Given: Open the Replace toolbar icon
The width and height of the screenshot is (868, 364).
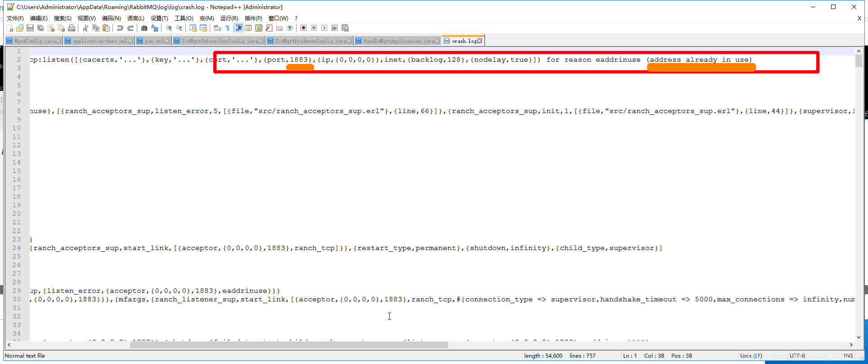Looking at the screenshot, I should 155,28.
